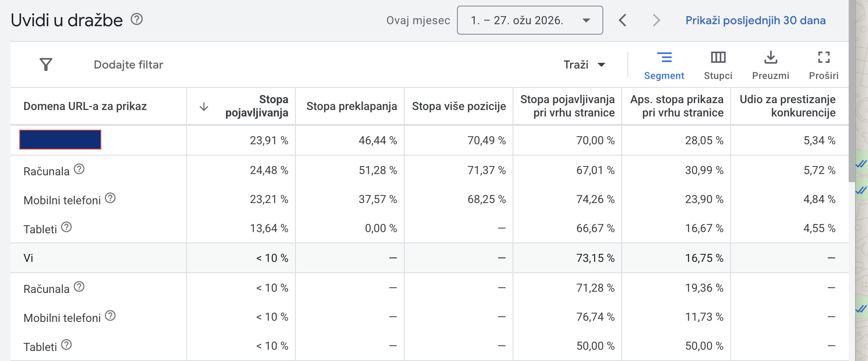Open the date range dropdown
Screen dimensions: 868x361
tap(530, 20)
